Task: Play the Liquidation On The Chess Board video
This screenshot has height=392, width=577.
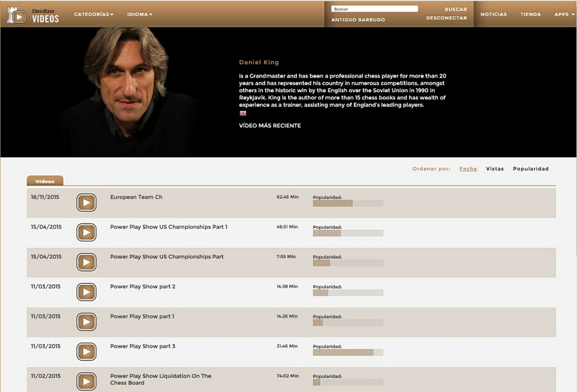Action: coord(87,381)
